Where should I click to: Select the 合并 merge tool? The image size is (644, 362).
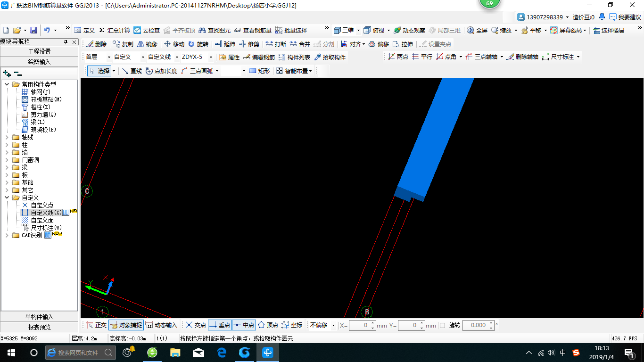tap(300, 44)
